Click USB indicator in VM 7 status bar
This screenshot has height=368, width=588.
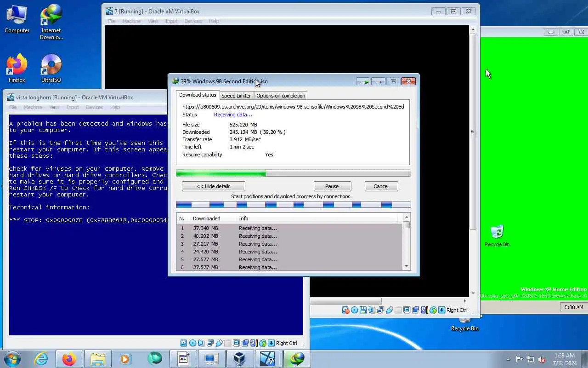point(390,310)
